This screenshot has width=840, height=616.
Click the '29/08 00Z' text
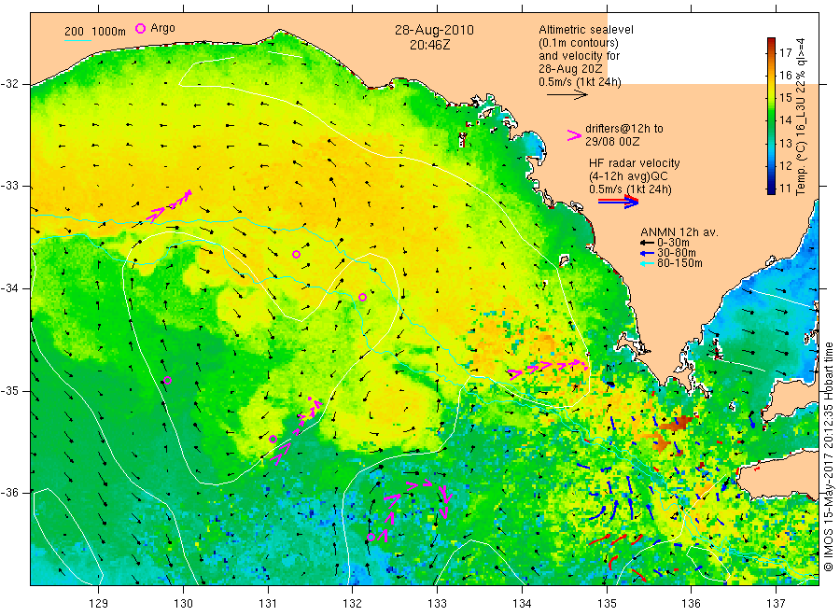point(611,142)
